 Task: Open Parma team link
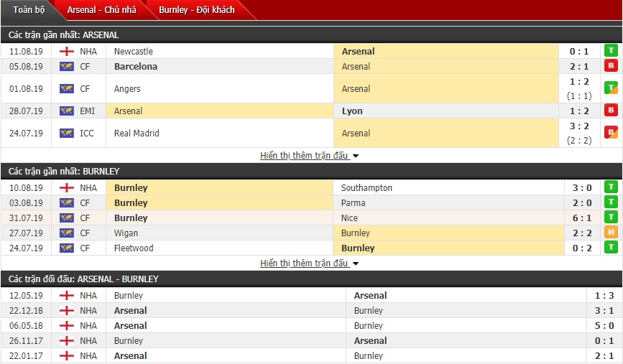click(353, 203)
